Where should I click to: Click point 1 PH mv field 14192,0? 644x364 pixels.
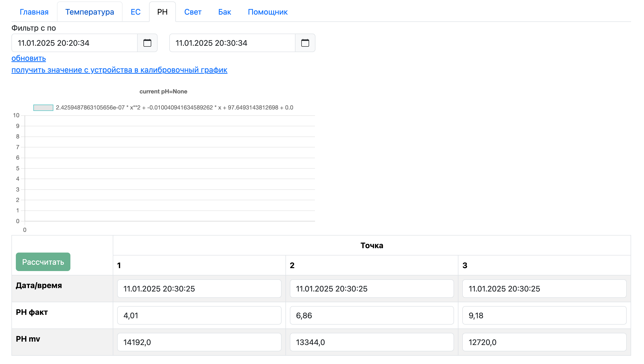pos(199,342)
